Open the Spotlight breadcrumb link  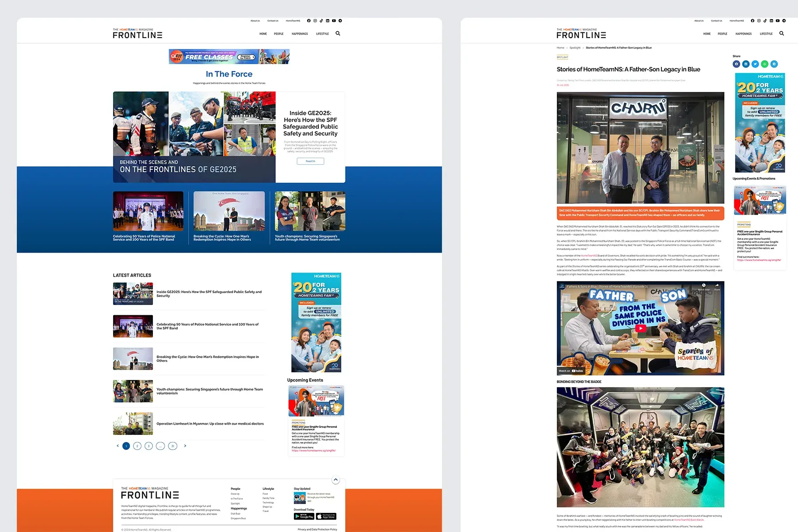[x=575, y=48]
